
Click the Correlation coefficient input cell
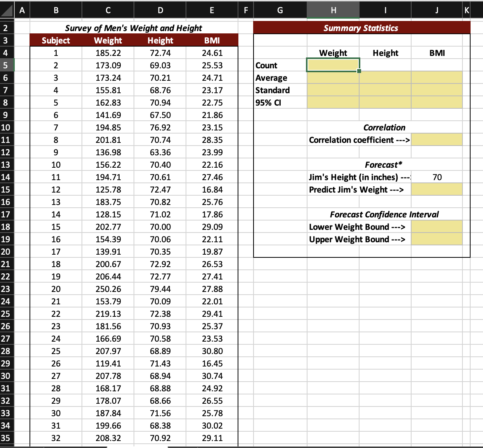click(437, 139)
